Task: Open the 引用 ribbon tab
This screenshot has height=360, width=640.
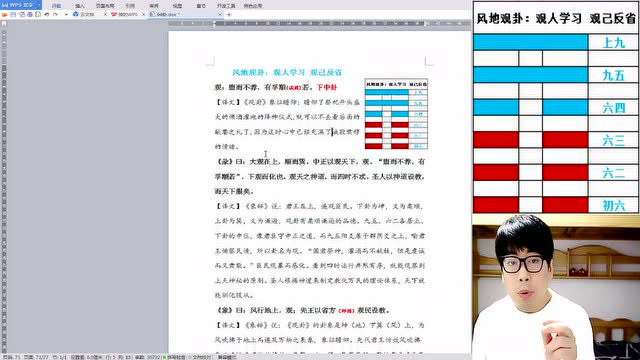Action: 130,6
